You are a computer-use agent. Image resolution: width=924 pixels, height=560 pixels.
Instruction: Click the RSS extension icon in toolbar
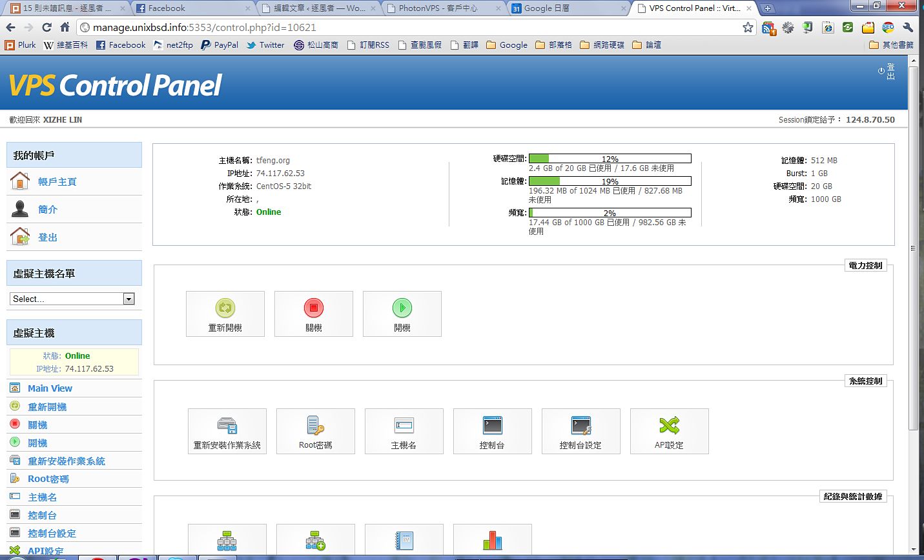(768, 28)
